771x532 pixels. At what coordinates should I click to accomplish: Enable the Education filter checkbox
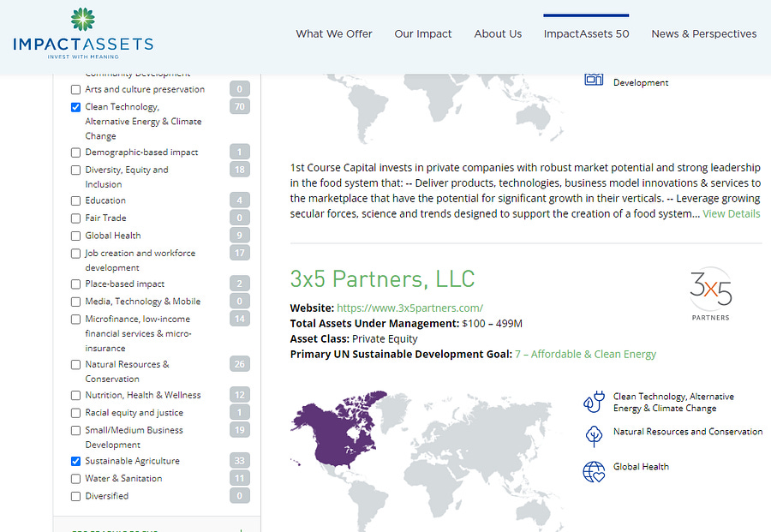point(75,200)
